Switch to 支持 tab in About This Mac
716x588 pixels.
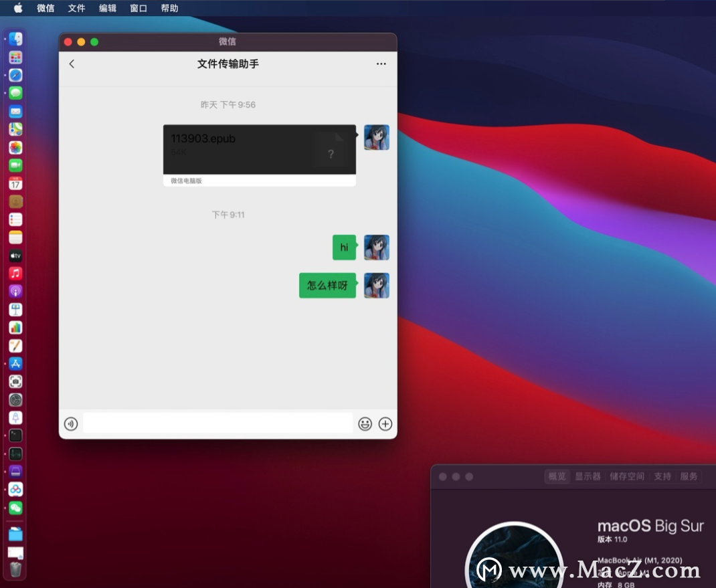(662, 476)
